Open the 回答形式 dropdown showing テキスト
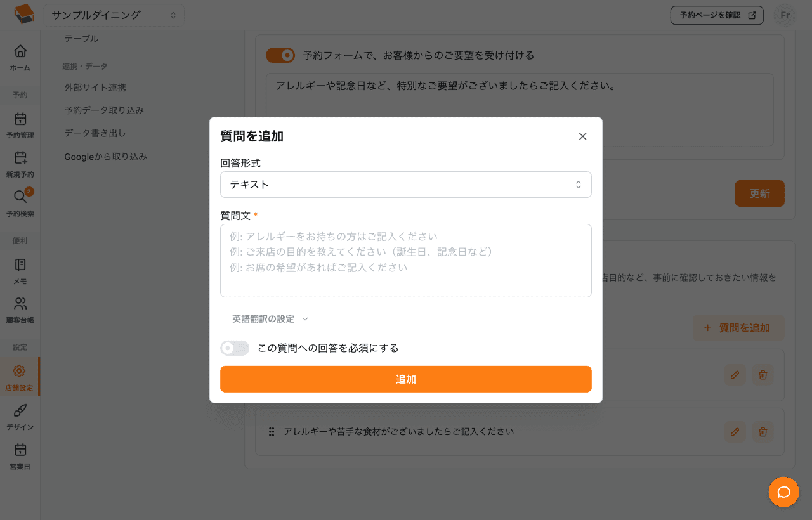Image resolution: width=812 pixels, height=520 pixels. 406,185
